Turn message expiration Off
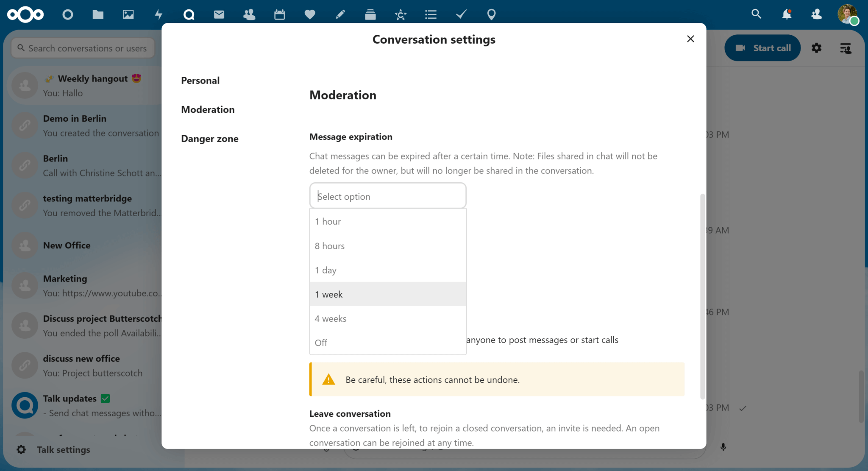Viewport: 868px width, 471px height. (x=387, y=342)
